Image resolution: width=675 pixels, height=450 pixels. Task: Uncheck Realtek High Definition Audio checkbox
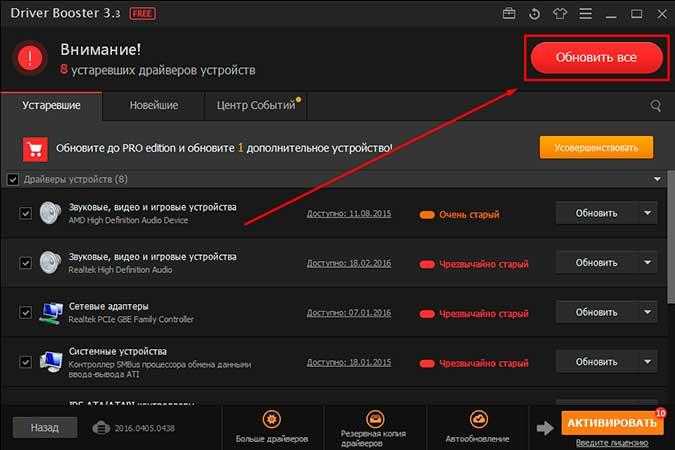pos(25,263)
